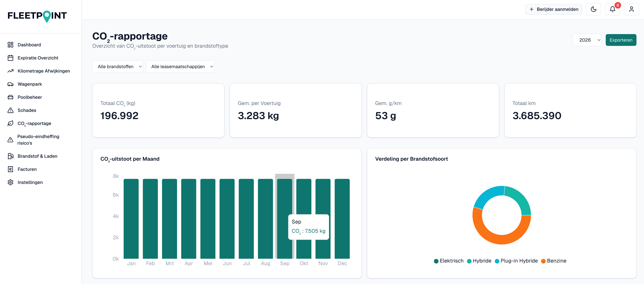This screenshot has height=284, width=644.
Task: Open the Alle brandstoffen dropdown
Action: (x=118, y=67)
